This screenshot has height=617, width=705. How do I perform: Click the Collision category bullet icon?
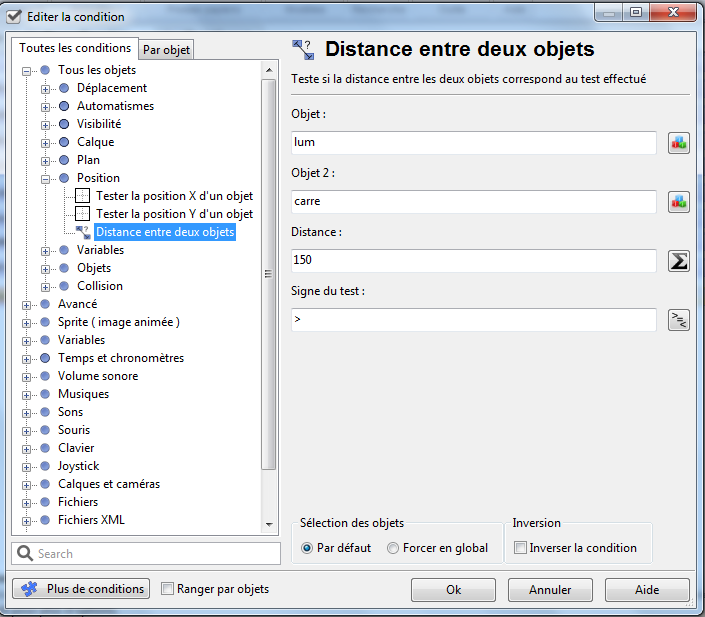pyautogui.click(x=64, y=286)
